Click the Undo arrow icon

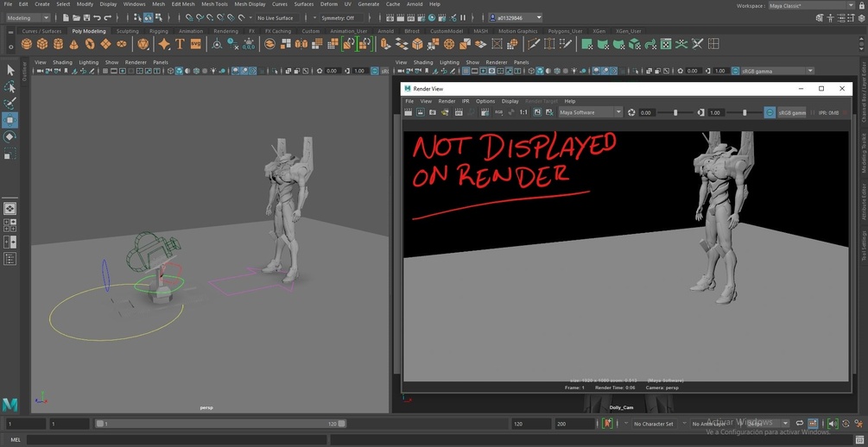98,18
